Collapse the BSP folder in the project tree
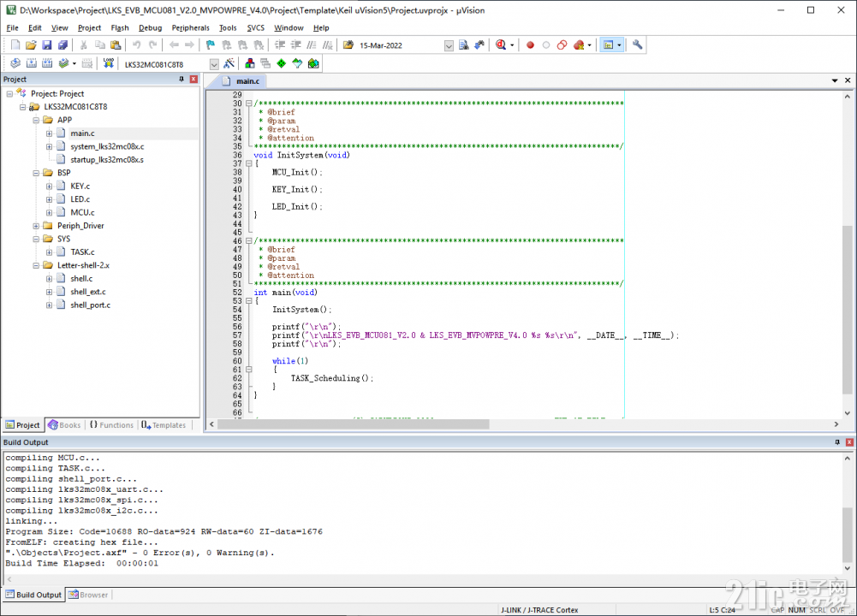Screen dimensions: 857x616 pos(36,173)
